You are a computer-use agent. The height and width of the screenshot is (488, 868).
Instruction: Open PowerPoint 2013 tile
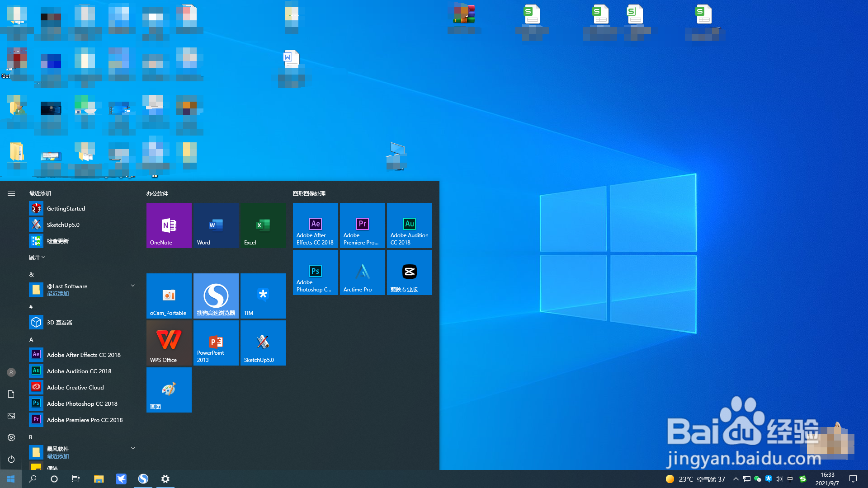(216, 343)
